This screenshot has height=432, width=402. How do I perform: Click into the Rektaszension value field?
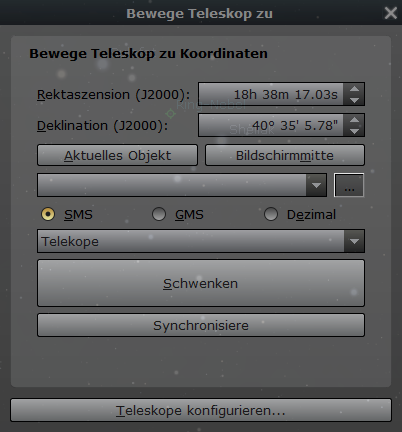[271, 94]
